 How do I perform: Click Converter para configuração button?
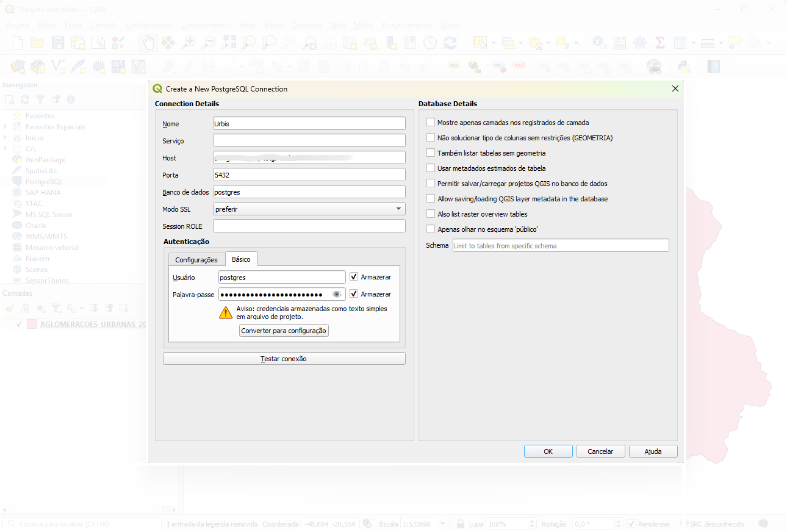(x=284, y=331)
